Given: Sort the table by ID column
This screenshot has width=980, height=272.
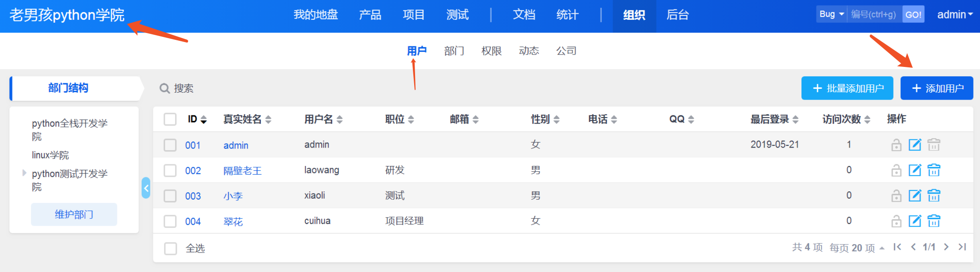Looking at the screenshot, I should [197, 119].
